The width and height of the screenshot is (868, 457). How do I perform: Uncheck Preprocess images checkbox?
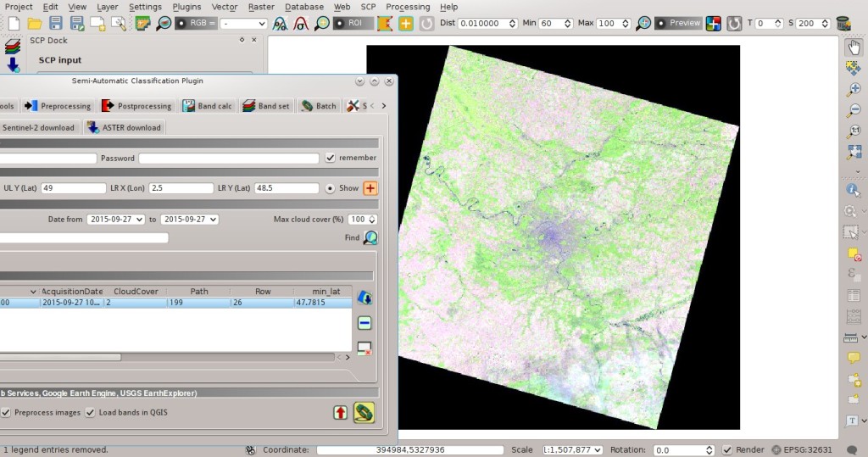(x=6, y=413)
